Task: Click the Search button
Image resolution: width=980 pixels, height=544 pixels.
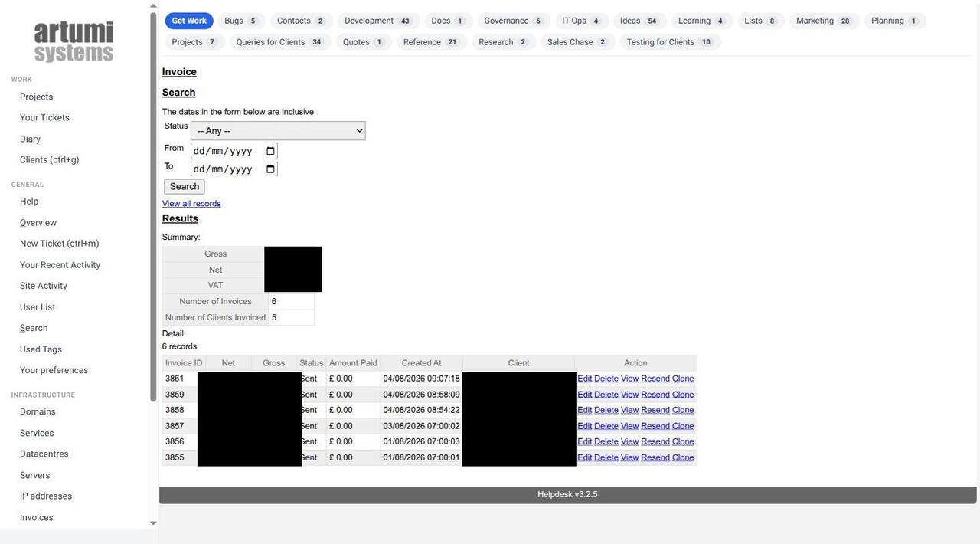Action: (x=185, y=187)
